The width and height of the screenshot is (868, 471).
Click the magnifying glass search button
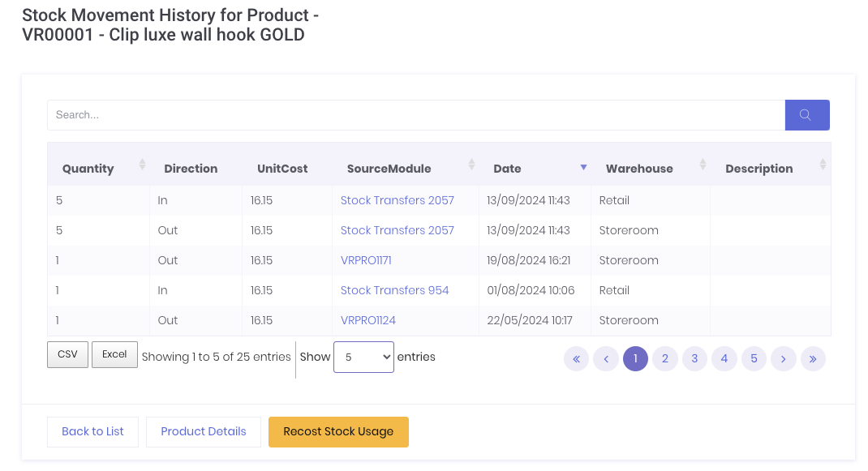point(806,115)
